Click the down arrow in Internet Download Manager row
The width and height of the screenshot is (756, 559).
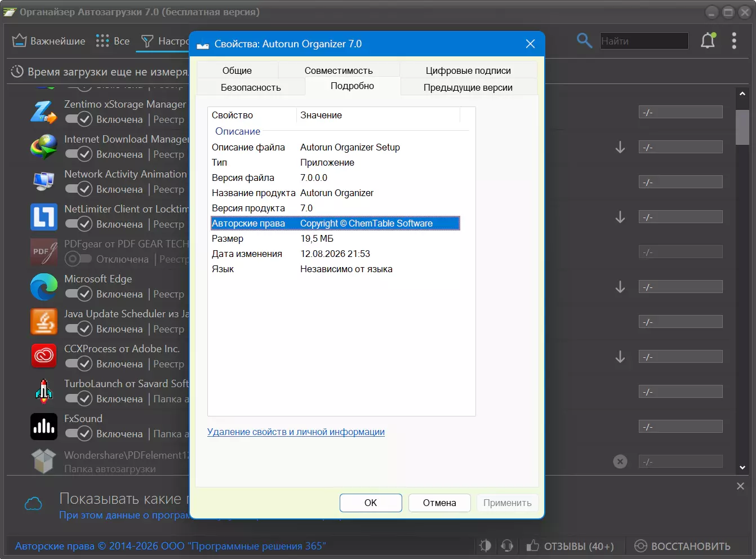pos(620,147)
